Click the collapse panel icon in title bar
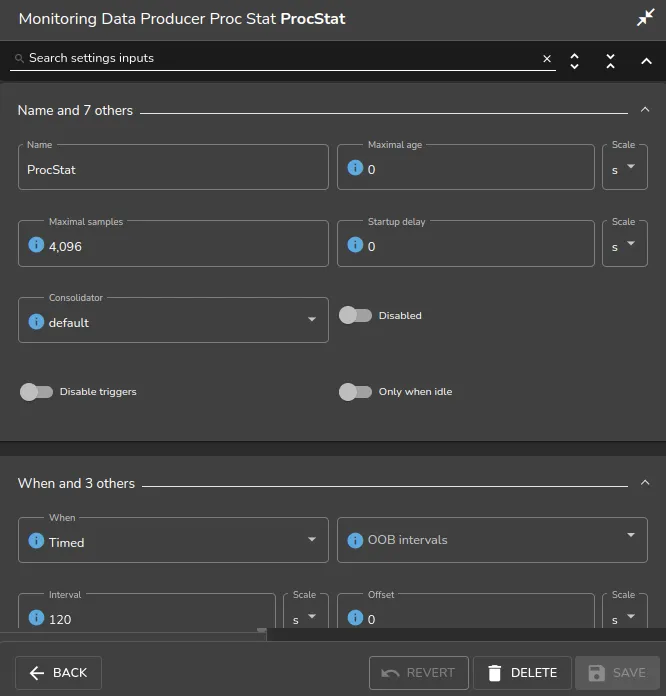This screenshot has height=696, width=666. click(645, 18)
